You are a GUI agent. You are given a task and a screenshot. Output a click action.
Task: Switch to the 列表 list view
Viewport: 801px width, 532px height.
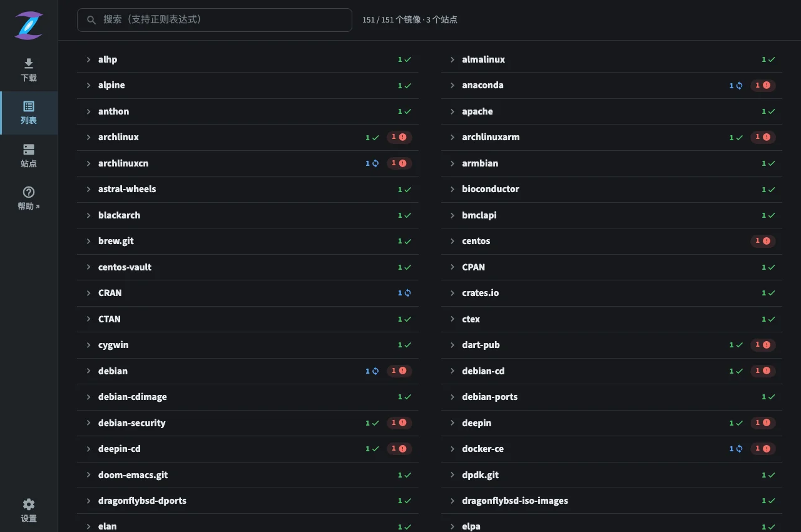[x=29, y=113]
